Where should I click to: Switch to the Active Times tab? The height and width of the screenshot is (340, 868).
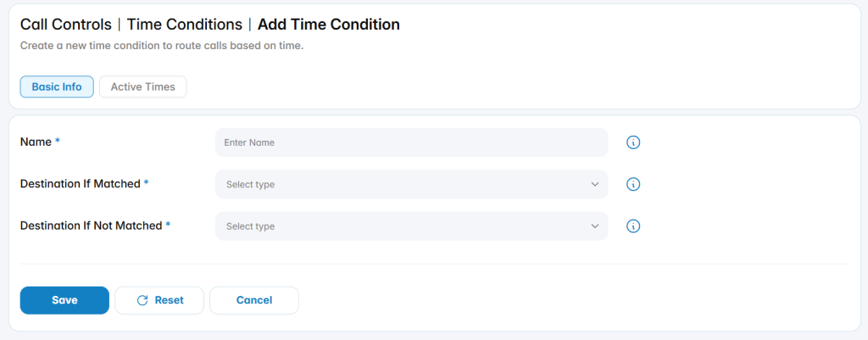click(142, 87)
